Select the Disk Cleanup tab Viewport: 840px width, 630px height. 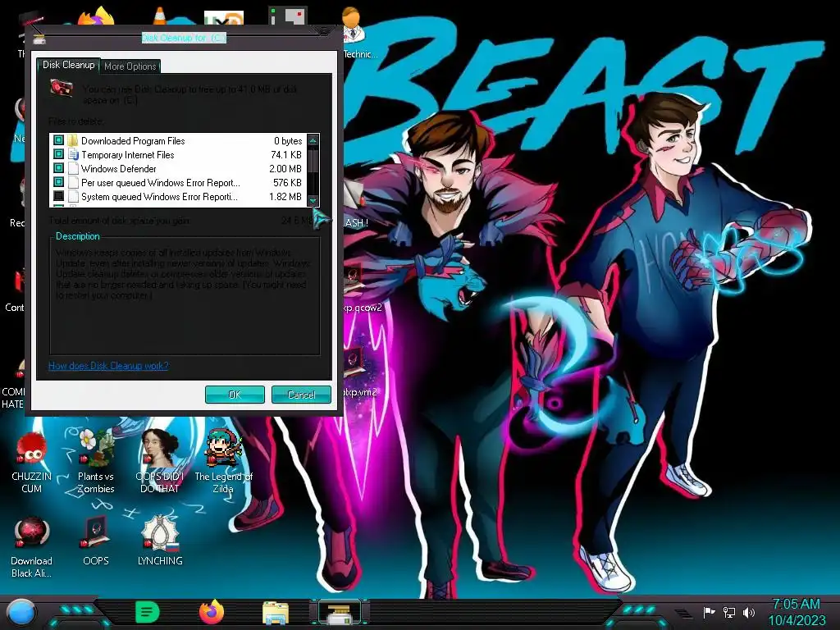(69, 65)
